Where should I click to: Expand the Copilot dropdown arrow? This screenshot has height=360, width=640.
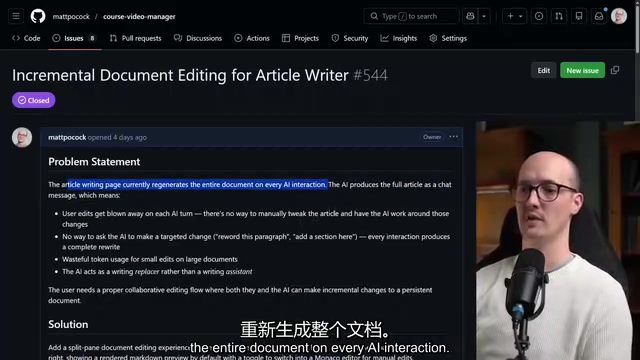pos(484,16)
